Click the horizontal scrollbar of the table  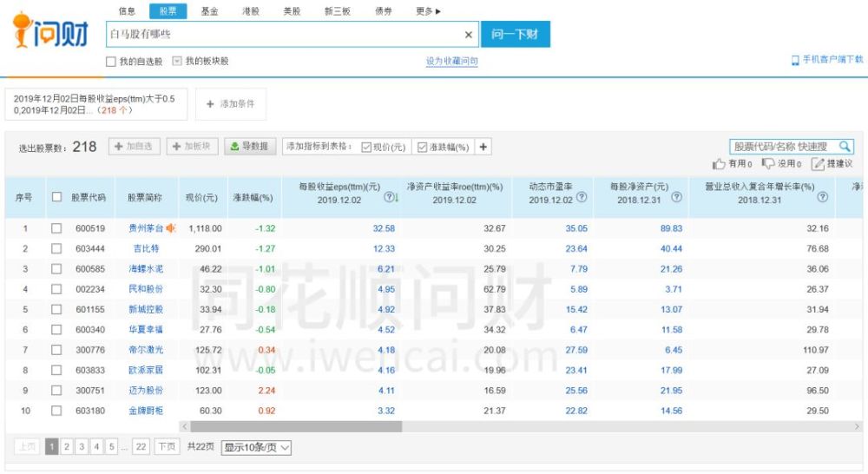pyautogui.click(x=296, y=426)
